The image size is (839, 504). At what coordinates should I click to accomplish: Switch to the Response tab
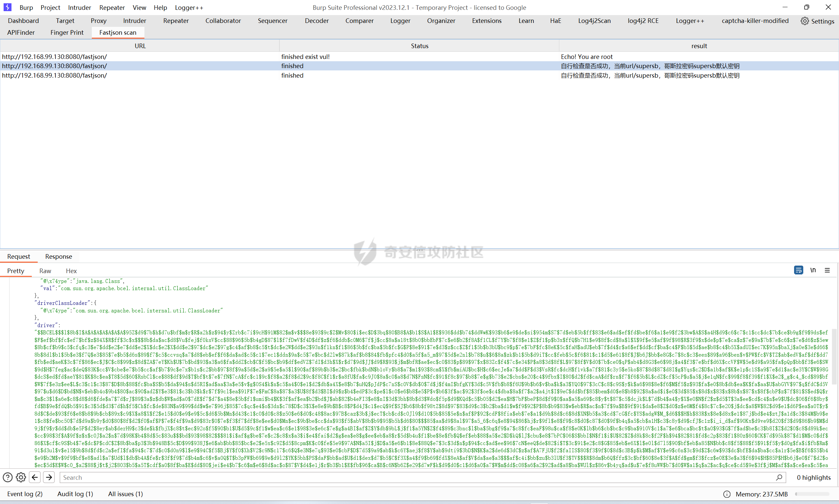[58, 256]
